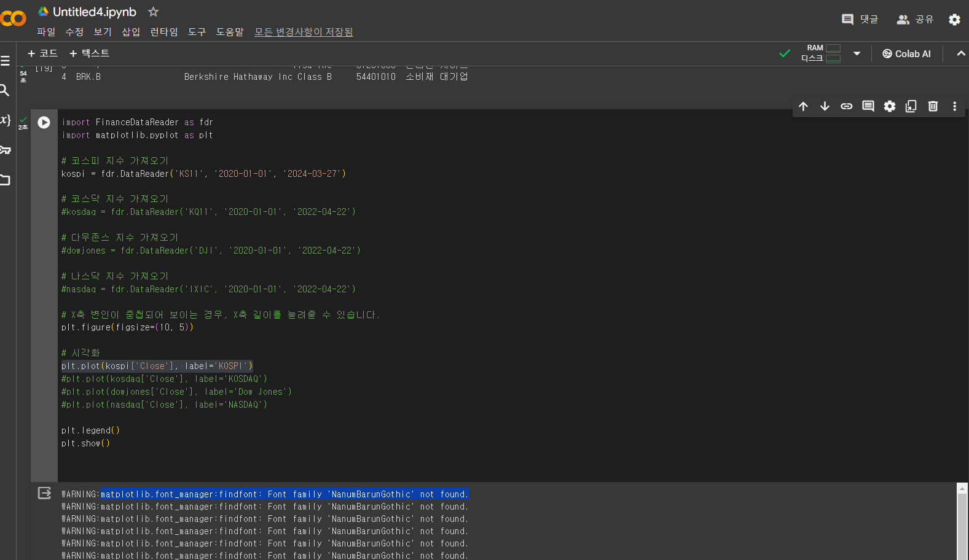969x560 pixels.
Task: Click the BRK.B ticker text
Action: (x=88, y=77)
